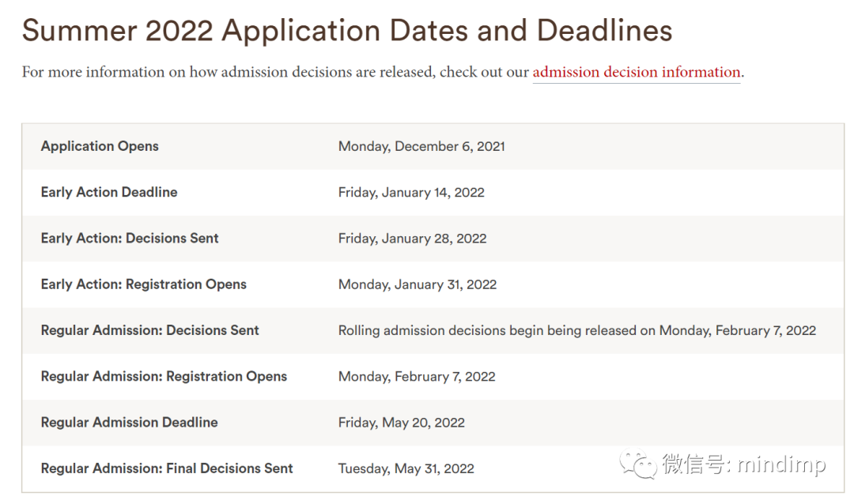Click the Monday, January 31, 2022 date

pos(418,284)
